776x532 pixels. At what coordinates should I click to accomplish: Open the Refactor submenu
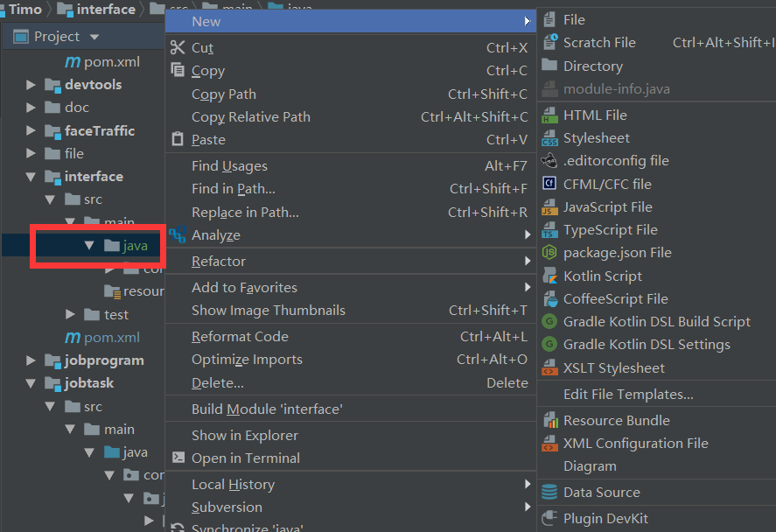351,261
